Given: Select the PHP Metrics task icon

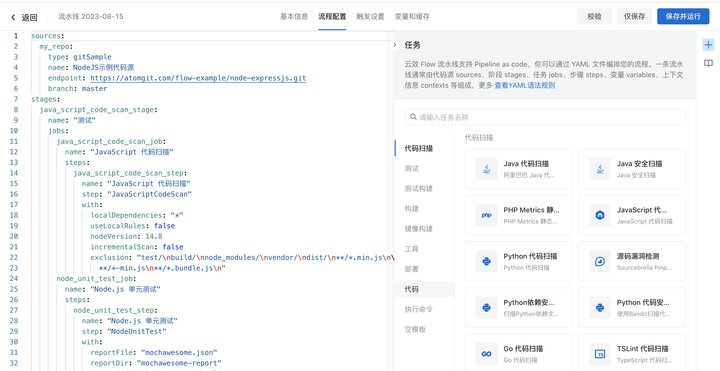Looking at the screenshot, I should [486, 215].
